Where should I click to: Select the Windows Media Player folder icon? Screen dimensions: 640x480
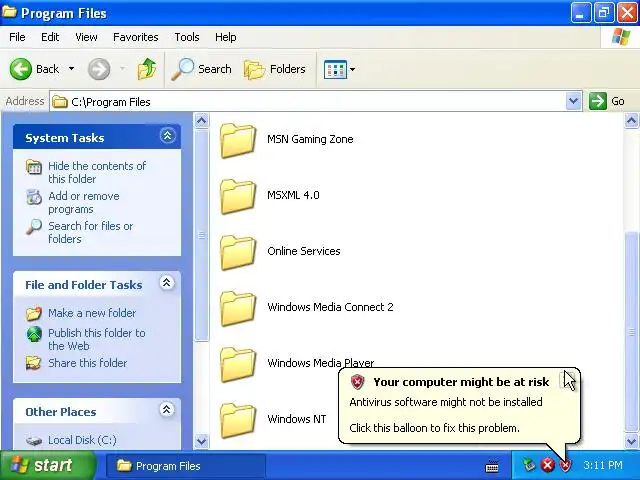(238, 364)
